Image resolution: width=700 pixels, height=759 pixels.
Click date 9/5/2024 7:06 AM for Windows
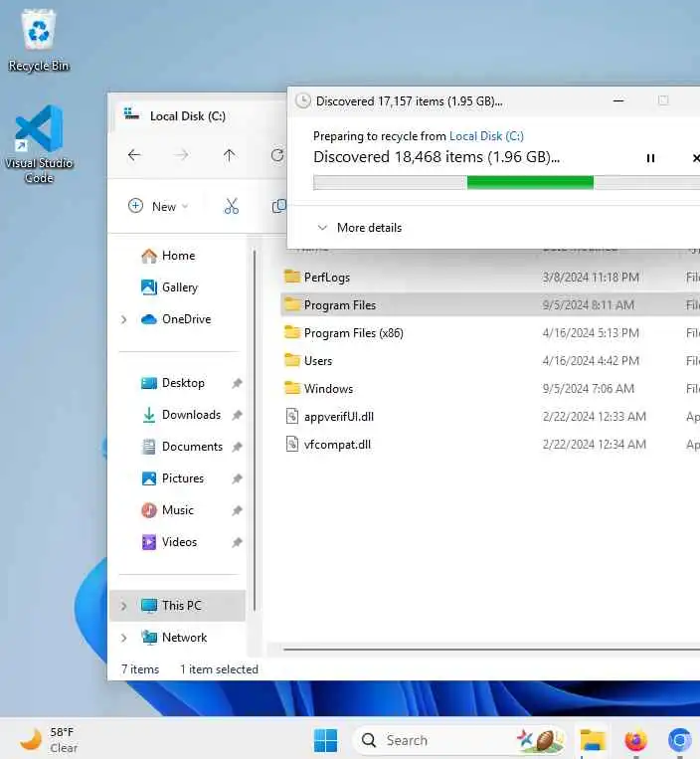(x=588, y=389)
